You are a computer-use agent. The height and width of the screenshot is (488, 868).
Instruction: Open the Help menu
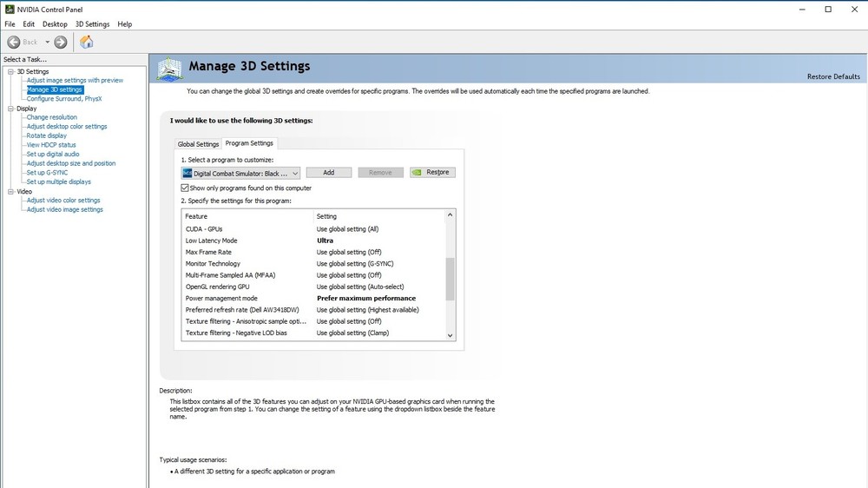(124, 24)
